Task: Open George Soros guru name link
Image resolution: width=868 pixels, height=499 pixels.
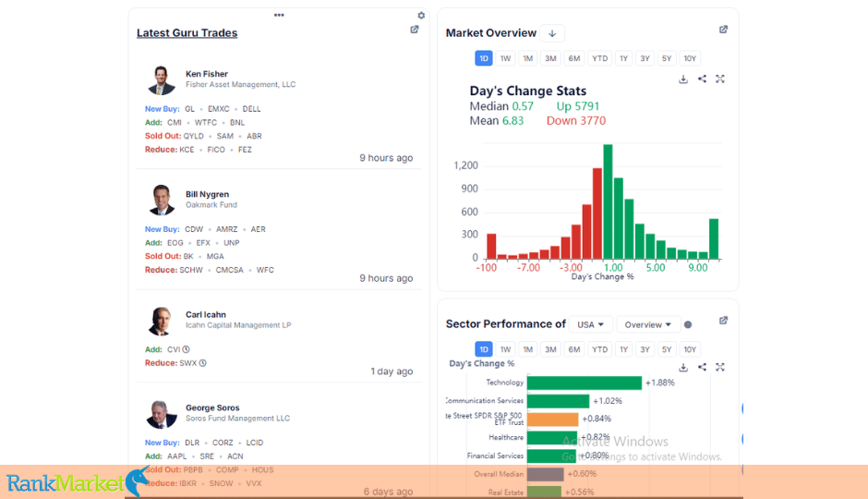Action: 212,408
